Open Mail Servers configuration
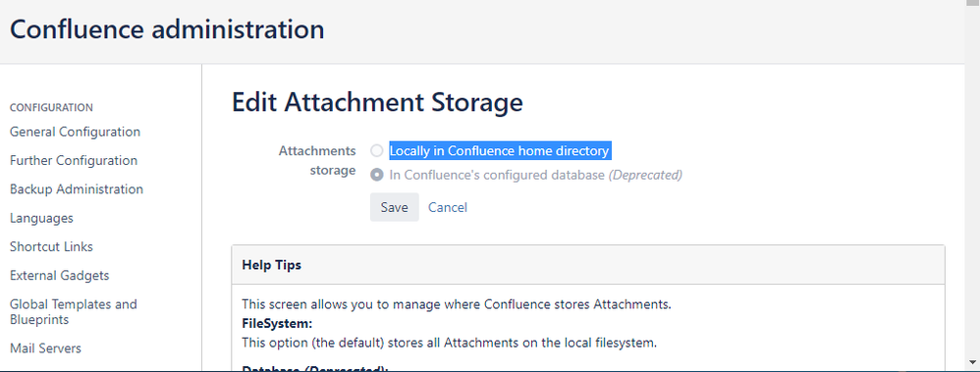 tap(45, 348)
